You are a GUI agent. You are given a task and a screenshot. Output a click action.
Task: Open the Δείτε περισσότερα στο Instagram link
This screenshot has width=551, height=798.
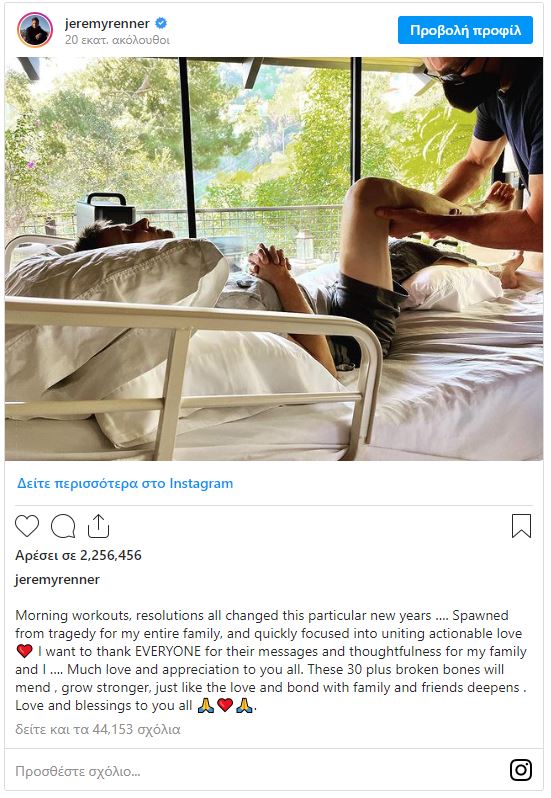point(125,483)
